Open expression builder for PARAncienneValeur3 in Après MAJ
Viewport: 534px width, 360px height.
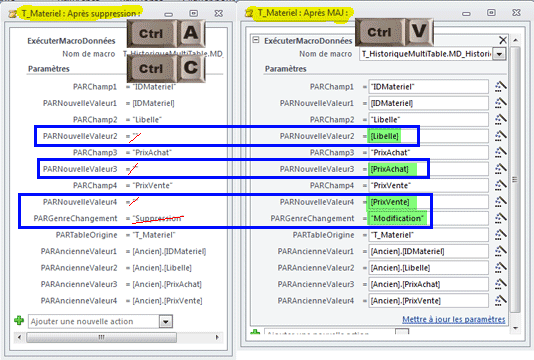[x=500, y=284]
